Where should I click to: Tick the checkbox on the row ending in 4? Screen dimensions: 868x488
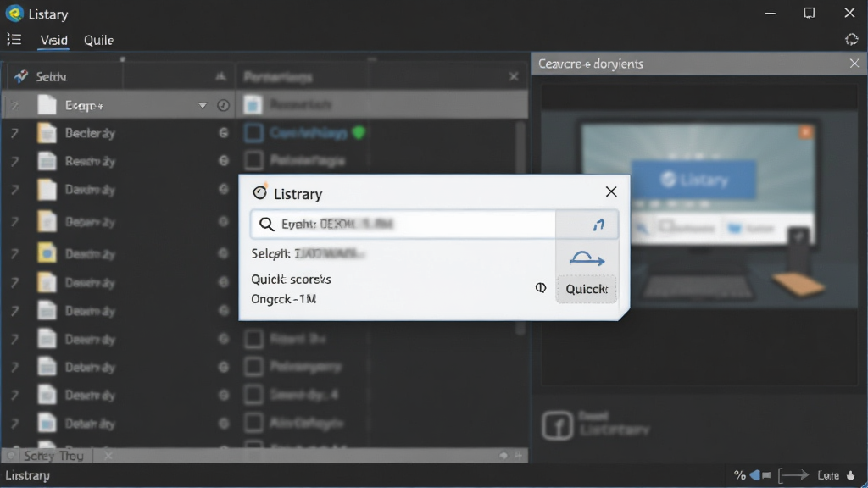coord(253,395)
